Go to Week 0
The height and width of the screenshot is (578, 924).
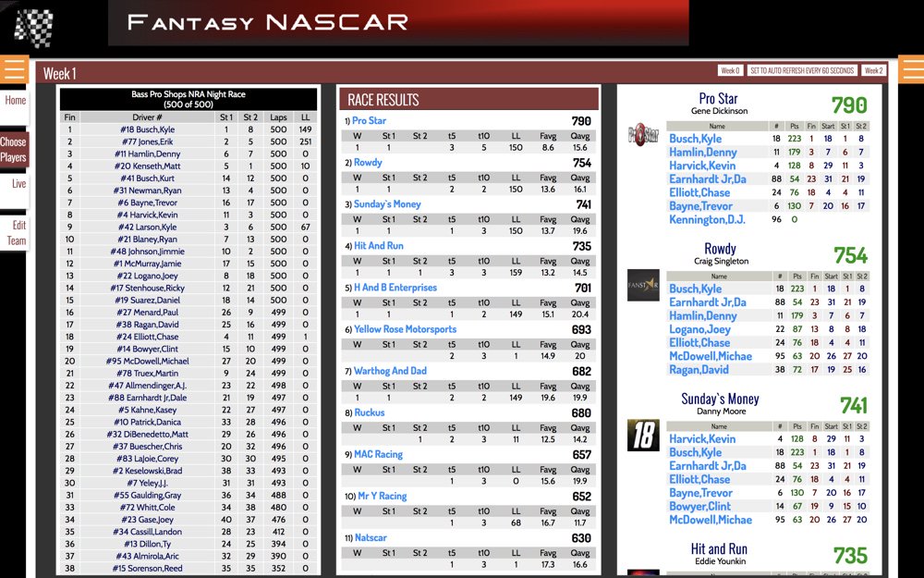[730, 70]
